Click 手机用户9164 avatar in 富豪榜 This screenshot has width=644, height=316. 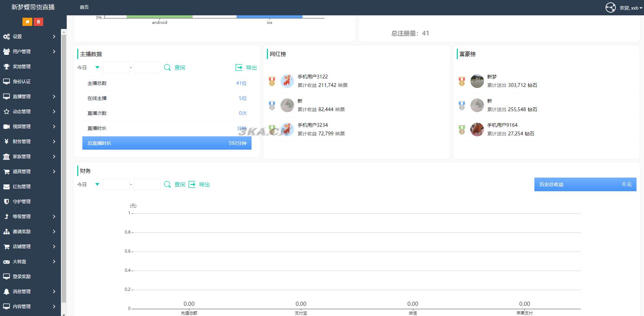pos(477,130)
